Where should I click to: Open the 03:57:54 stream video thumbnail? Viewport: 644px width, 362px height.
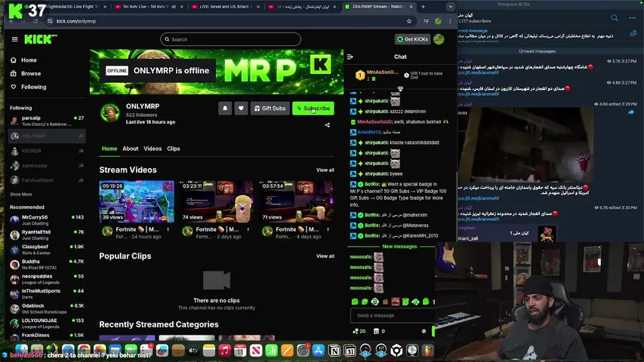(x=297, y=201)
